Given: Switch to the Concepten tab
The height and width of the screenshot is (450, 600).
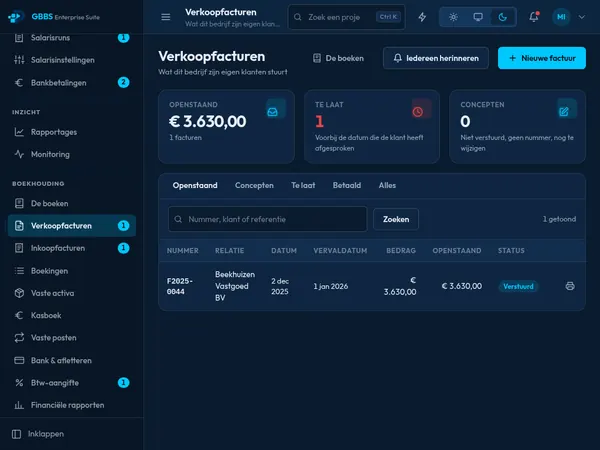Looking at the screenshot, I should click(254, 186).
